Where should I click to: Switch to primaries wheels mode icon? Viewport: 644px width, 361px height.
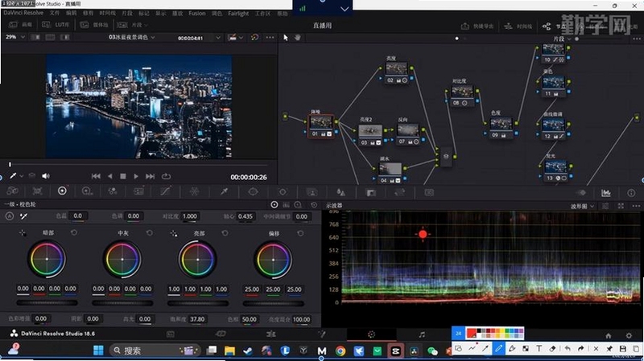[275, 204]
